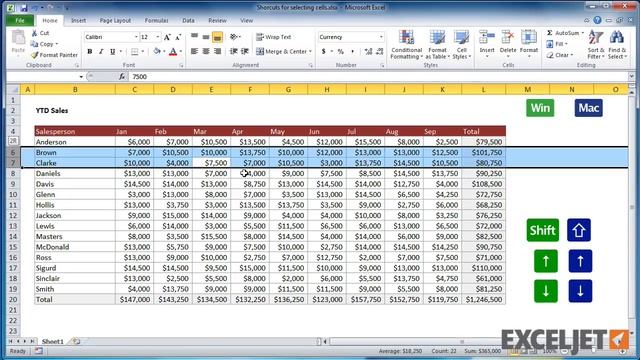
Task: Open Sort & Filter
Action: coord(596,45)
